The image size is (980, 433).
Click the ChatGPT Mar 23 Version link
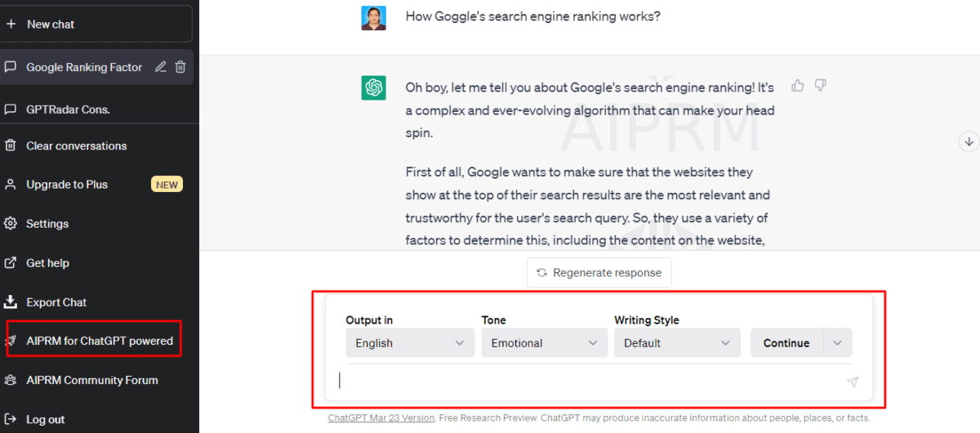[381, 417]
